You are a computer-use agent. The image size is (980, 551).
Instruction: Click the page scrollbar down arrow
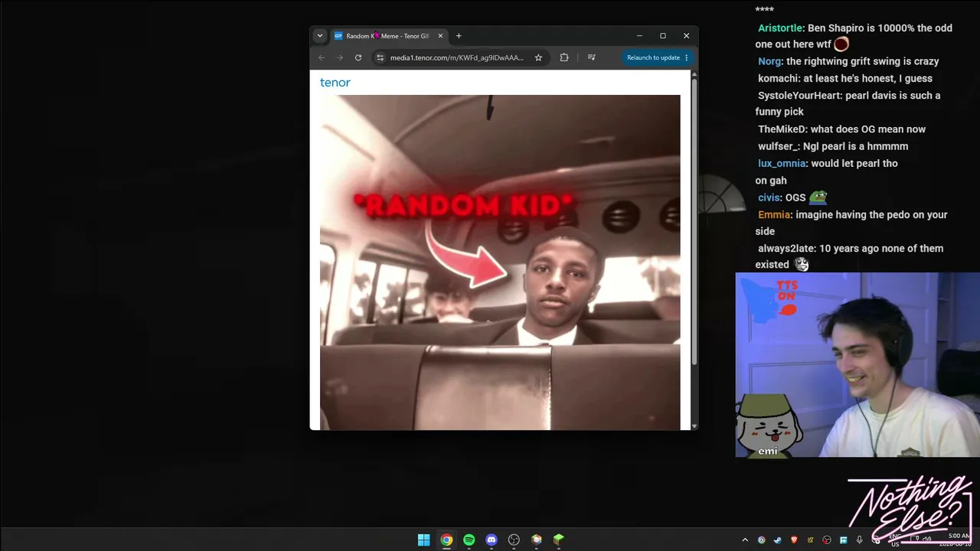click(x=694, y=426)
